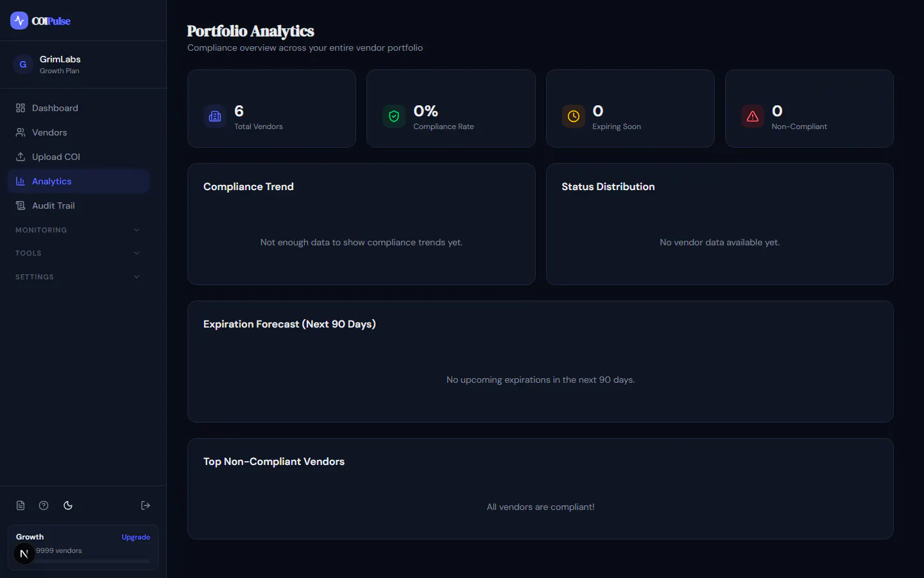Open the Dashboard menu item
This screenshot has height=578, width=924.
point(78,108)
